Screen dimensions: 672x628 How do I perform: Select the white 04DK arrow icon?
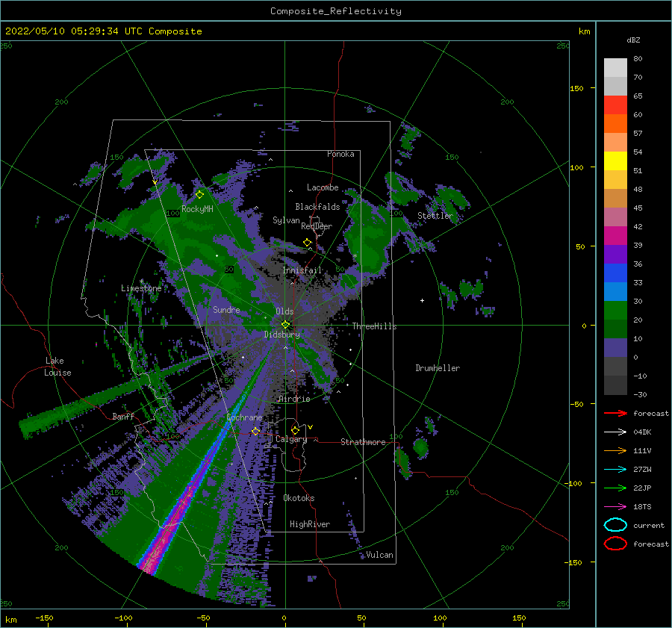click(x=615, y=432)
